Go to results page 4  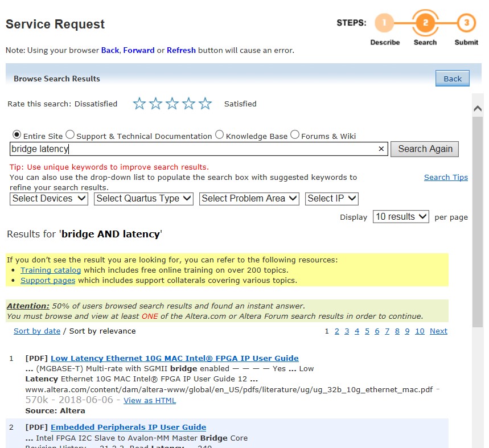[x=357, y=331]
